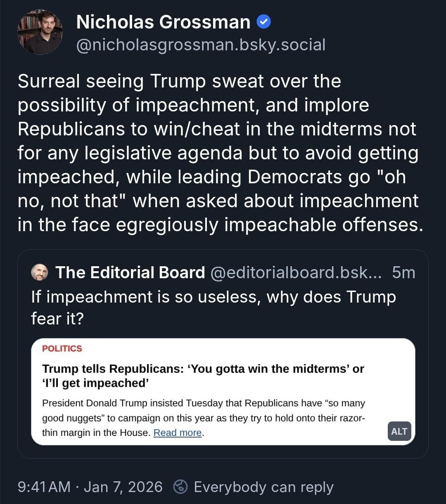Click the globe reply-settings icon
The width and height of the screenshot is (446, 504).
point(180,487)
